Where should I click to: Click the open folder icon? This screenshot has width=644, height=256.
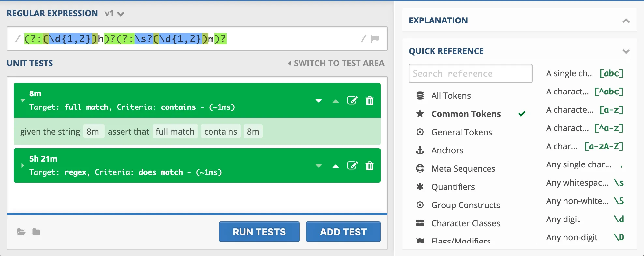(x=21, y=232)
